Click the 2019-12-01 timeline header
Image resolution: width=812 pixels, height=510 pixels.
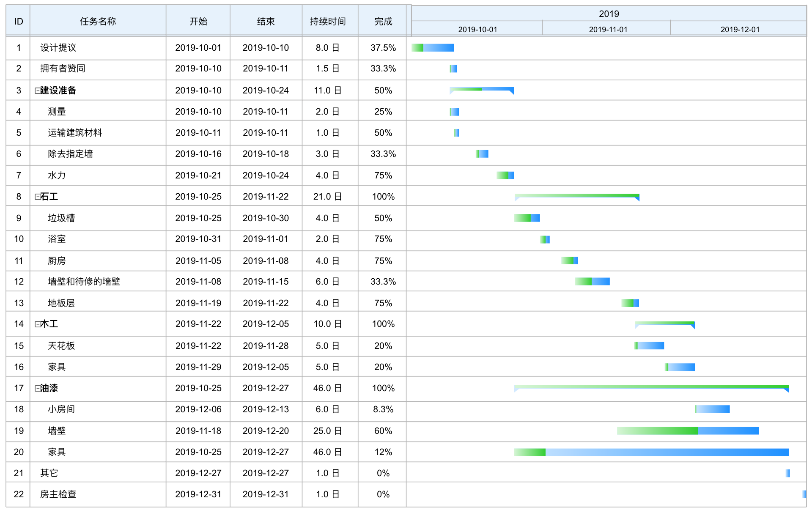point(740,29)
